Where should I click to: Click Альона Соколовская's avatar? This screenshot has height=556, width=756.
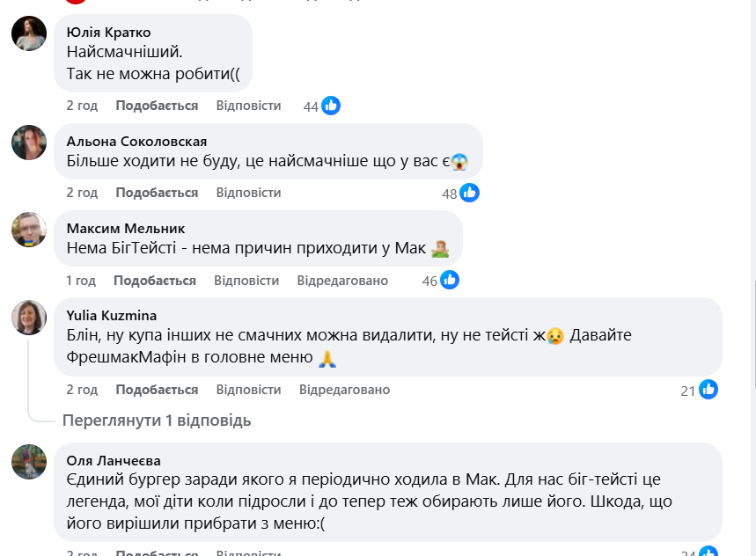coord(29,142)
